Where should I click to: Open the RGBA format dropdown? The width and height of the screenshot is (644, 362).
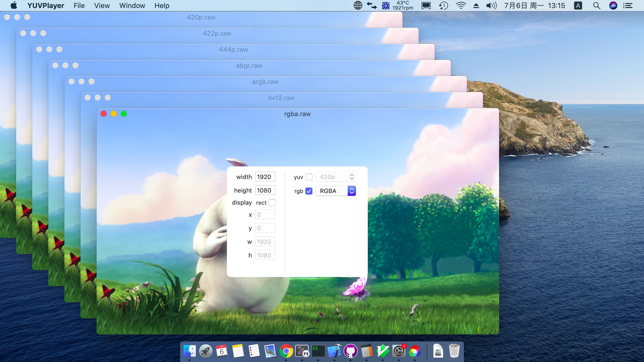point(336,191)
